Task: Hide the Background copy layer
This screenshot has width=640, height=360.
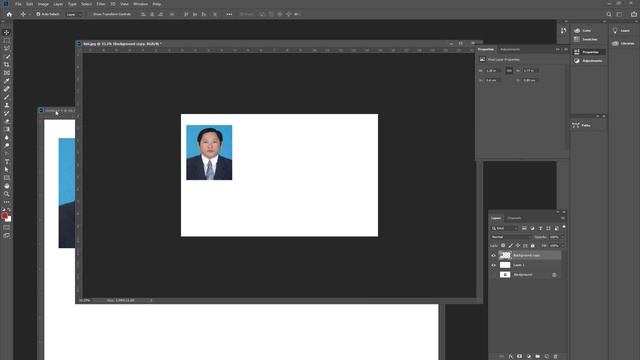Action: click(493, 256)
